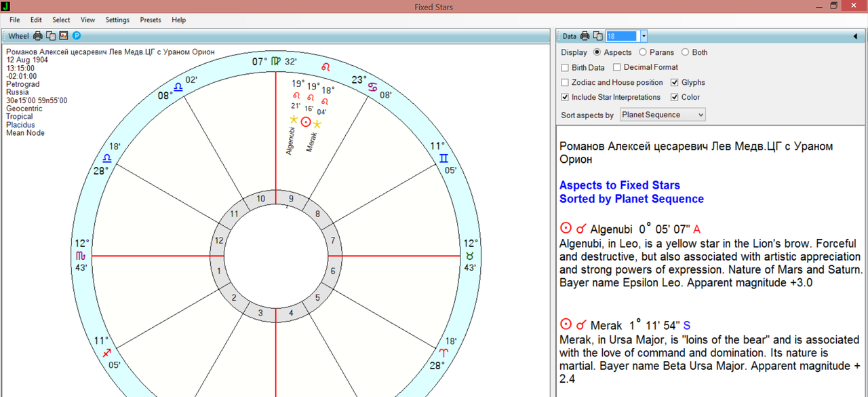Click the Taurus glyph at the Descendant
The image size is (868, 397).
coord(469,256)
